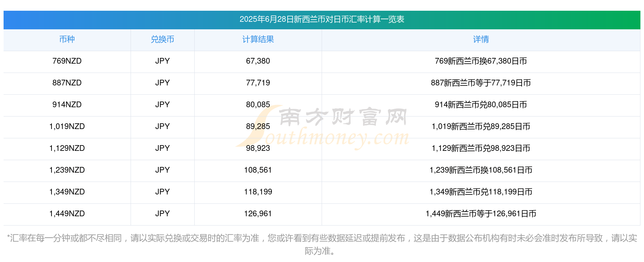Image resolution: width=644 pixels, height=262 pixels.
Task: Click JPY in the 887NZD row
Action: [x=162, y=83]
